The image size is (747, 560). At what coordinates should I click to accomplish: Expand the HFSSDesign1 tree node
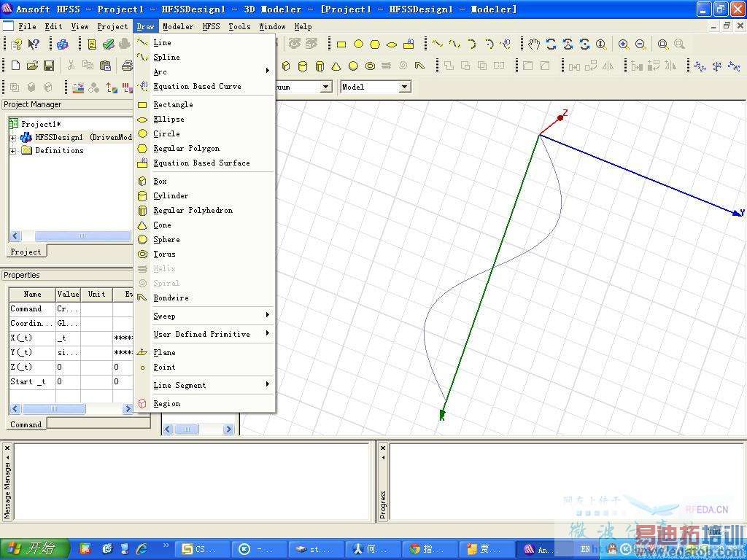(12, 138)
